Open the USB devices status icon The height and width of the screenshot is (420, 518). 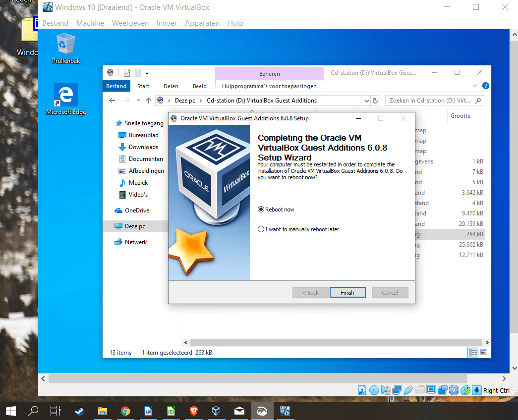tap(408, 390)
